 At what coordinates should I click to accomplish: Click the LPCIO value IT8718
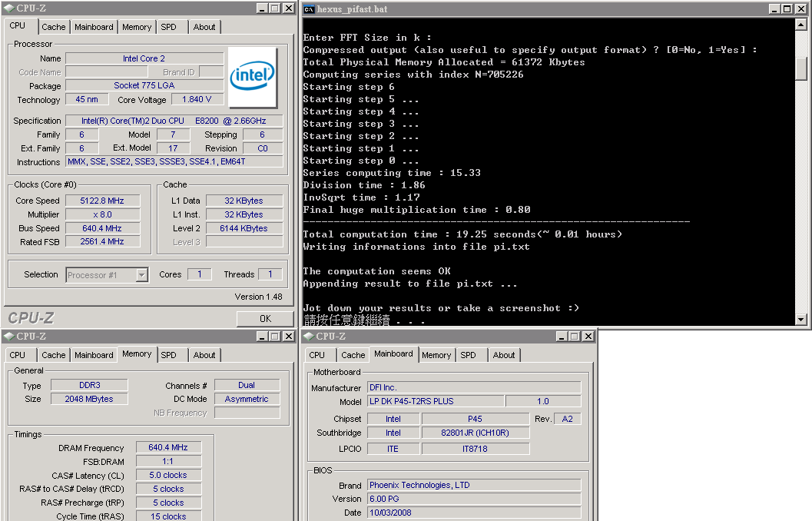[476, 449]
